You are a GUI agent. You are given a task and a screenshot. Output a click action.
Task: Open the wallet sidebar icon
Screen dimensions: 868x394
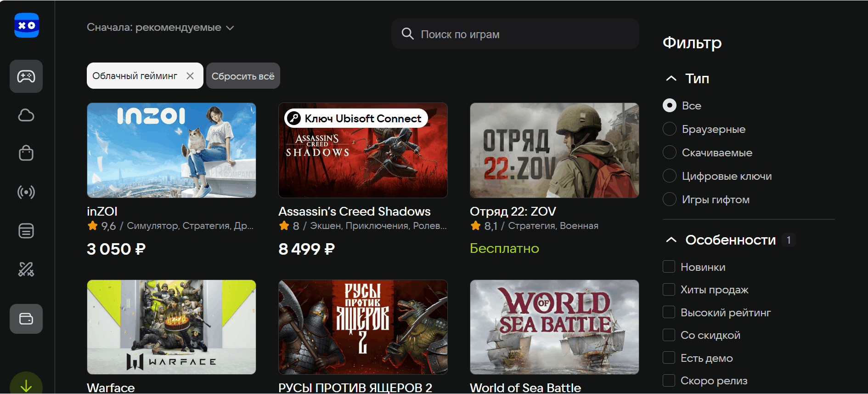tap(26, 319)
